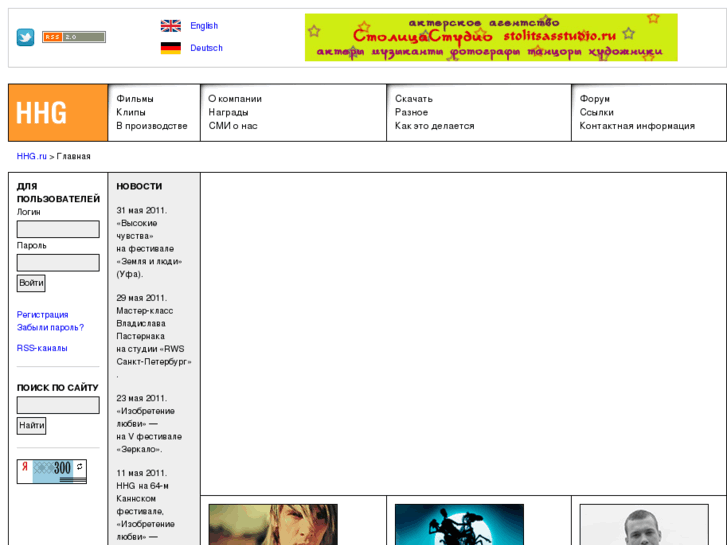
Task: Open the RSS-каналы link
Action: (42, 348)
